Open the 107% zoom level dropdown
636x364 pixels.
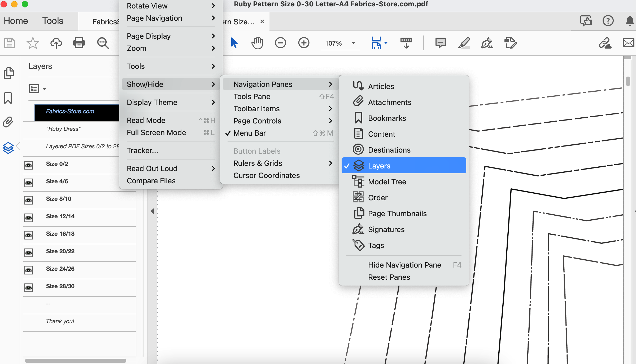point(353,43)
